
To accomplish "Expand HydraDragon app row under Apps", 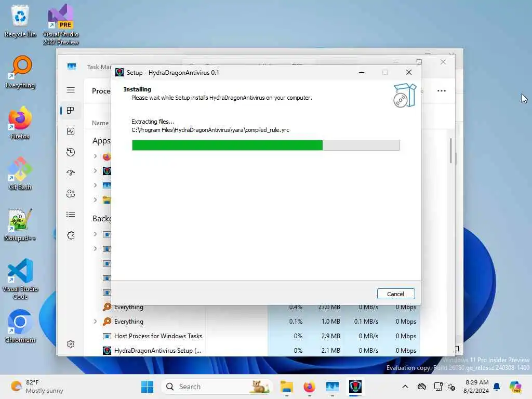I will (x=96, y=170).
